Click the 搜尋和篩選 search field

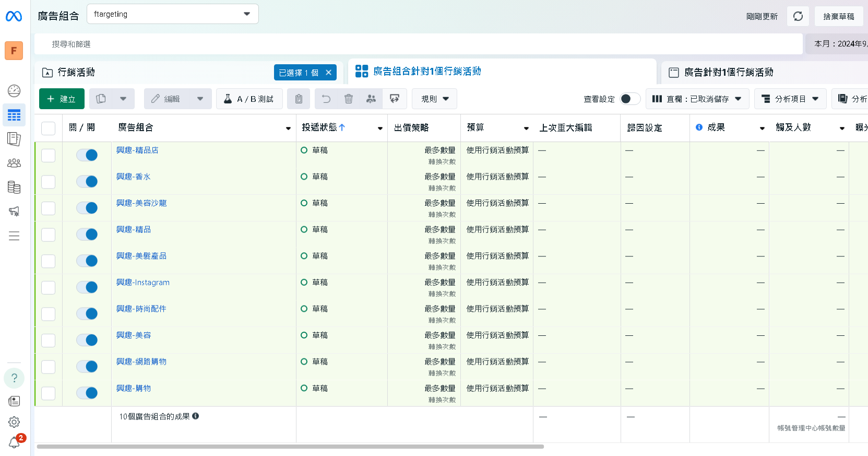click(x=419, y=44)
